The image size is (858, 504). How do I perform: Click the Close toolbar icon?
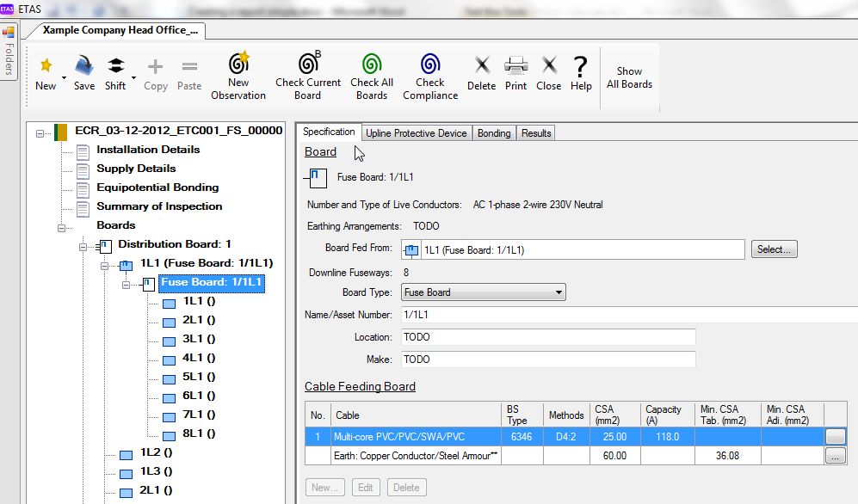click(x=549, y=65)
